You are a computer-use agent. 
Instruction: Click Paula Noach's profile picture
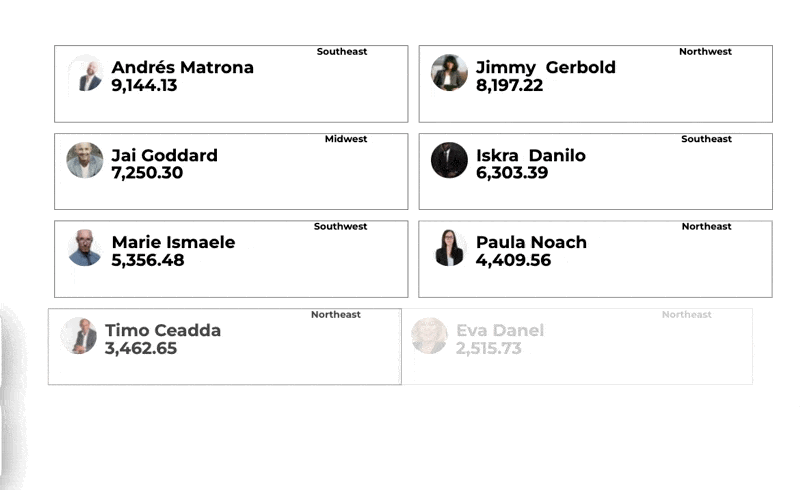[449, 248]
